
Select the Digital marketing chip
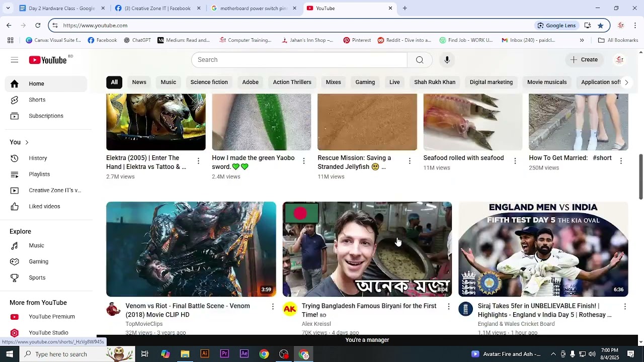point(491,82)
